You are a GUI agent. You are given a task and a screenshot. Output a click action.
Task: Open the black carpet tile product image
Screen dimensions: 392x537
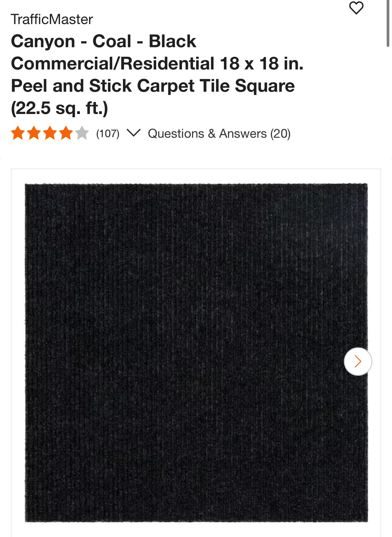pos(196,353)
